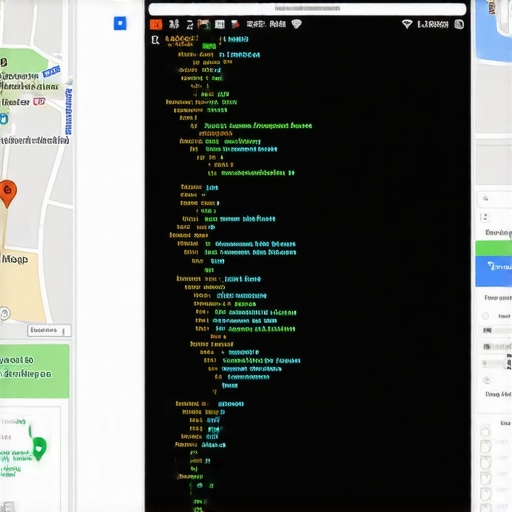Click the small up-down arrows icon in right panel
The width and height of the screenshot is (512, 512).
pos(485,218)
